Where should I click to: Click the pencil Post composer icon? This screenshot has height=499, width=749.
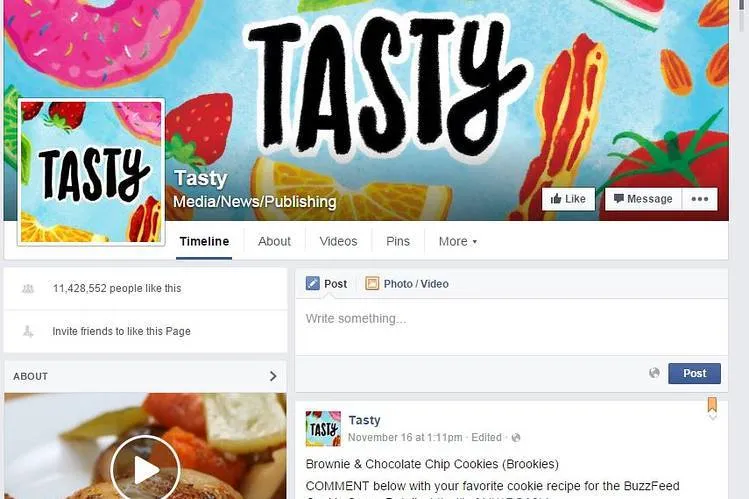(x=312, y=284)
